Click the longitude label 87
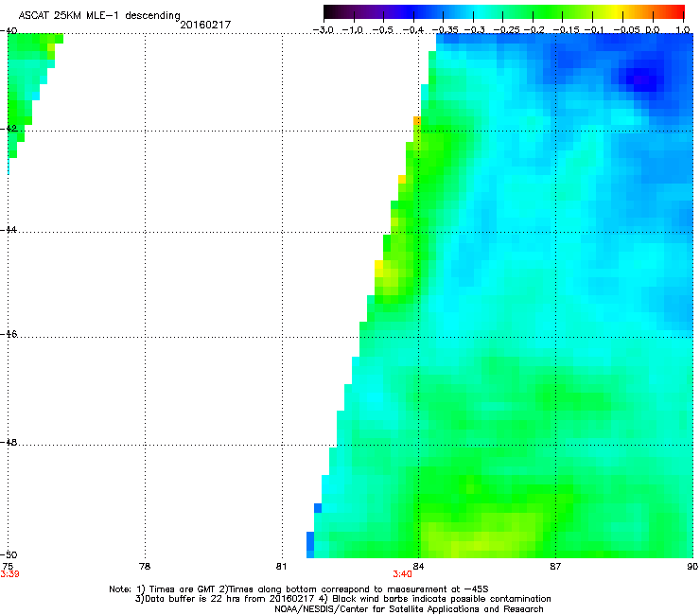The height and width of the screenshot is (615, 700). click(555, 567)
